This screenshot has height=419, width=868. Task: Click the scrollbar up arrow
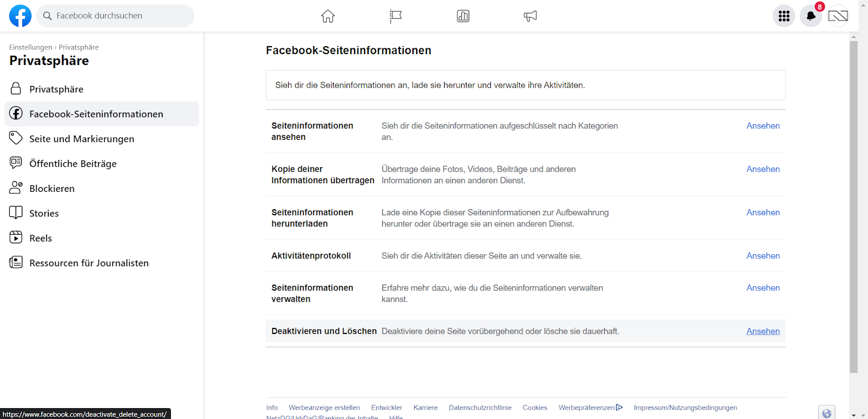[854, 36]
